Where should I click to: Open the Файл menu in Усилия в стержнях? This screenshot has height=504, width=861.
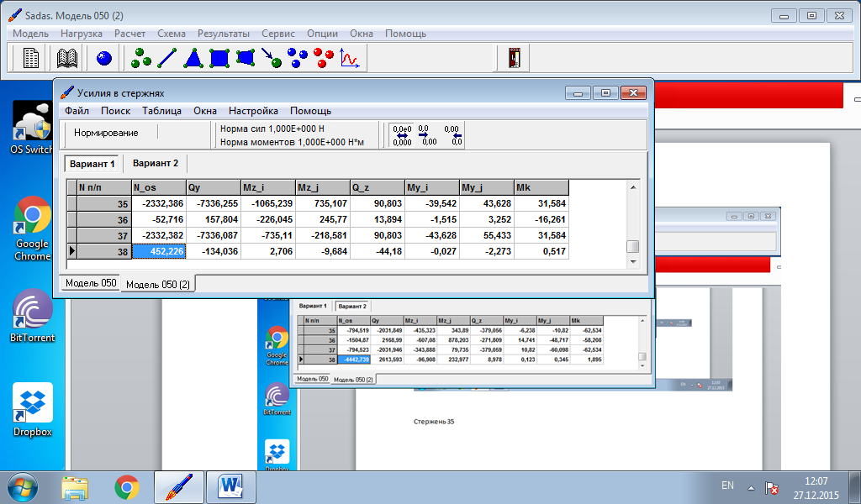click(x=77, y=111)
